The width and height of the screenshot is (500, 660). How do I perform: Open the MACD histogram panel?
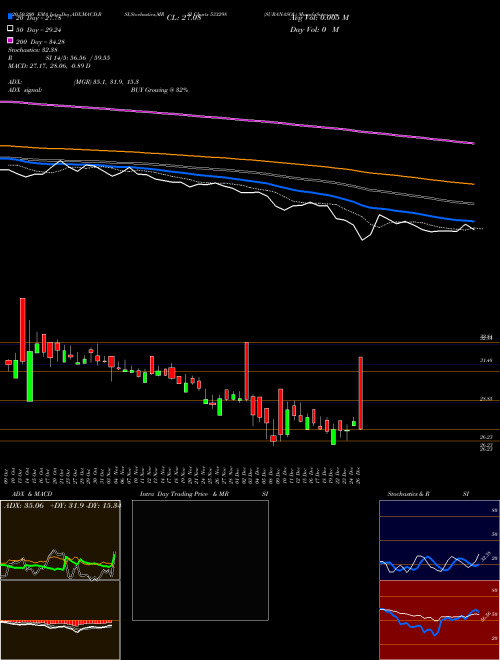60,620
